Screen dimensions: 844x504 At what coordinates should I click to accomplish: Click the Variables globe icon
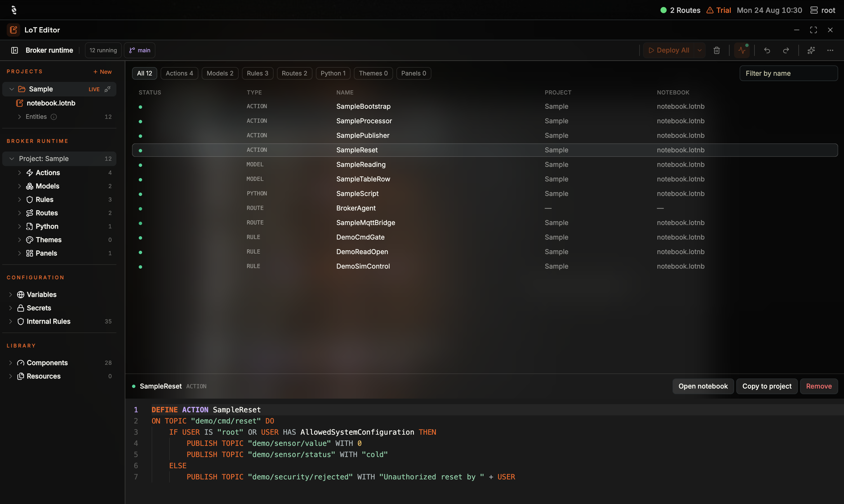point(20,294)
